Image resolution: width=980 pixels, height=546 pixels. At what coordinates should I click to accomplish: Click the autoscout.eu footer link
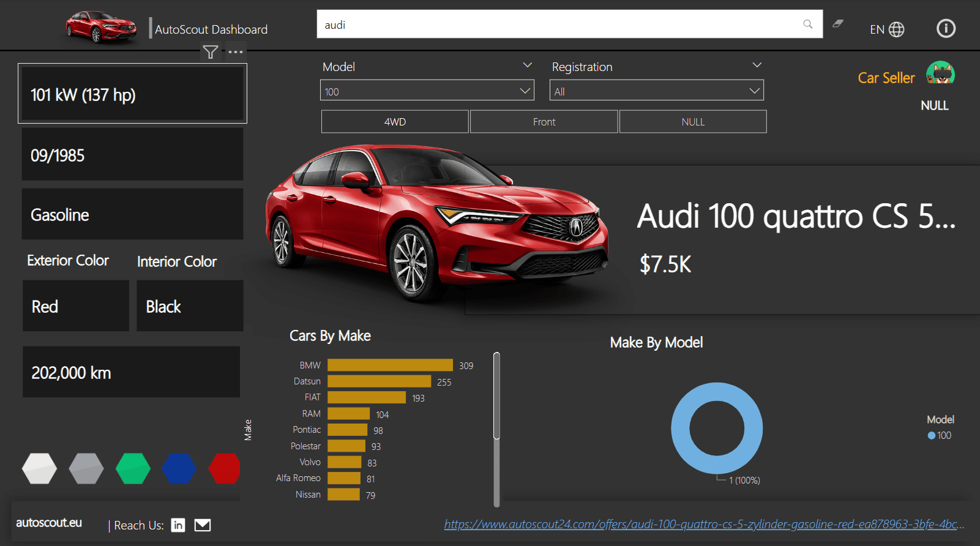pos(49,523)
